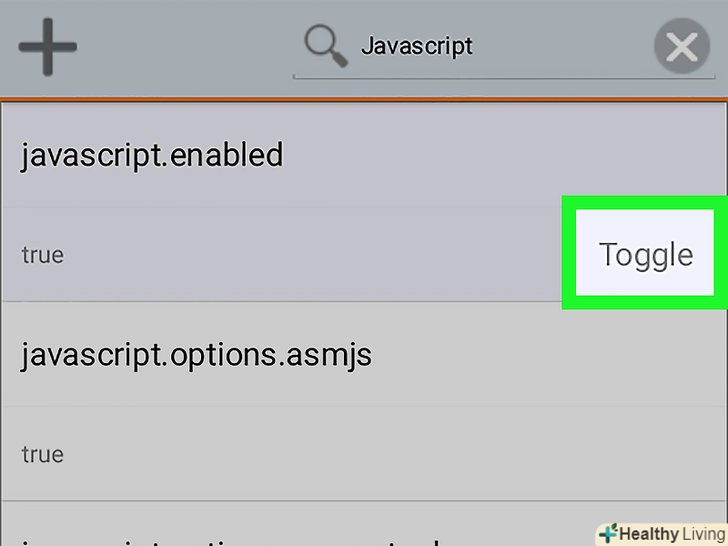Image resolution: width=728 pixels, height=546 pixels.
Task: Click the 'Healthy Living' watermark text
Action: click(668, 533)
